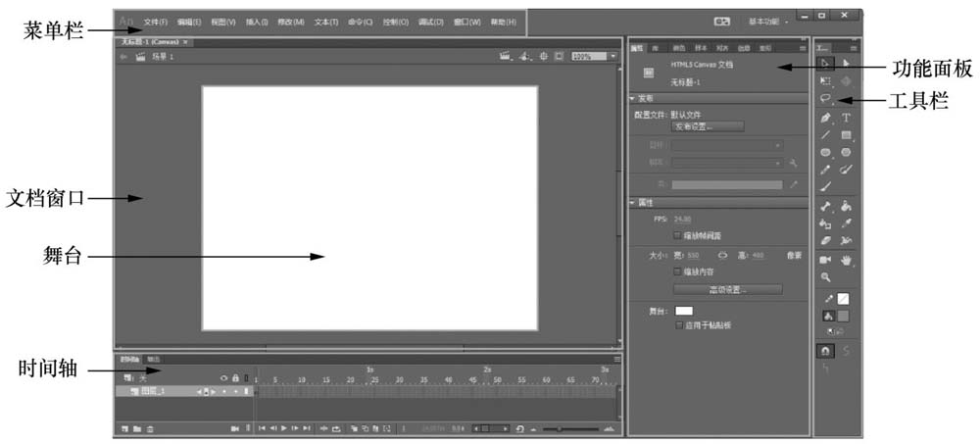Viewport: 980px width, 444px height.
Task: Click the Edit Scene clapperboard icon
Action: [505, 56]
